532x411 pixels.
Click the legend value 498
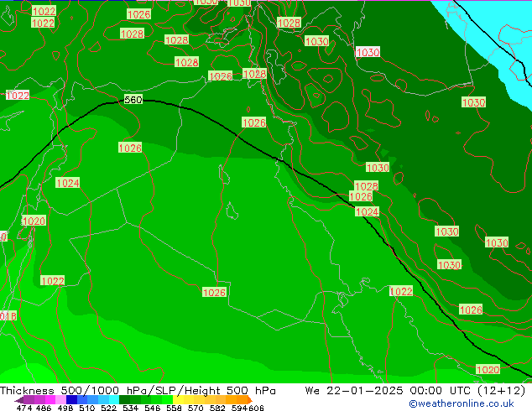coord(65,408)
